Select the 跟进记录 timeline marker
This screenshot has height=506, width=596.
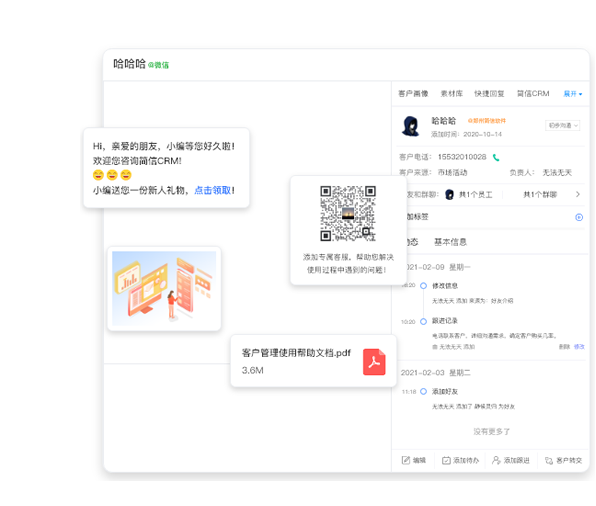point(423,322)
